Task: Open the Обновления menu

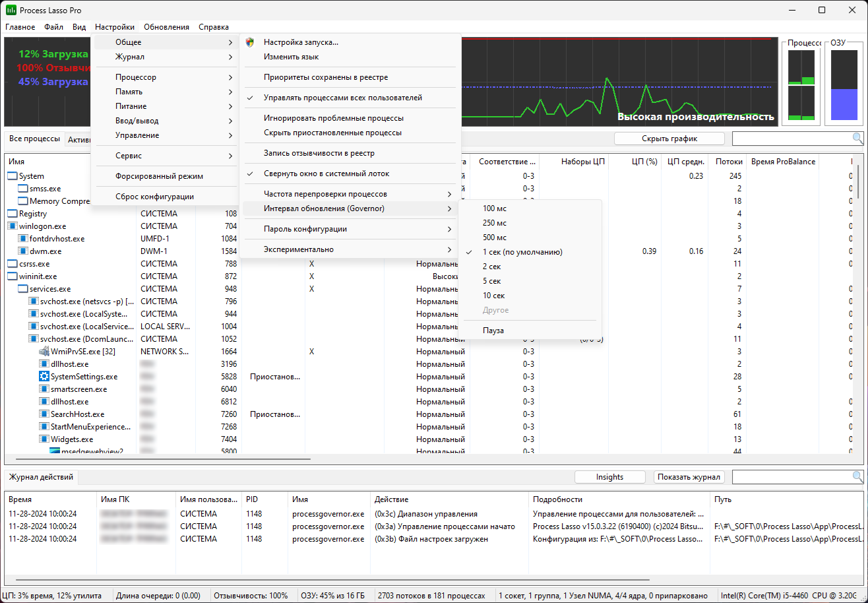Action: click(x=166, y=27)
